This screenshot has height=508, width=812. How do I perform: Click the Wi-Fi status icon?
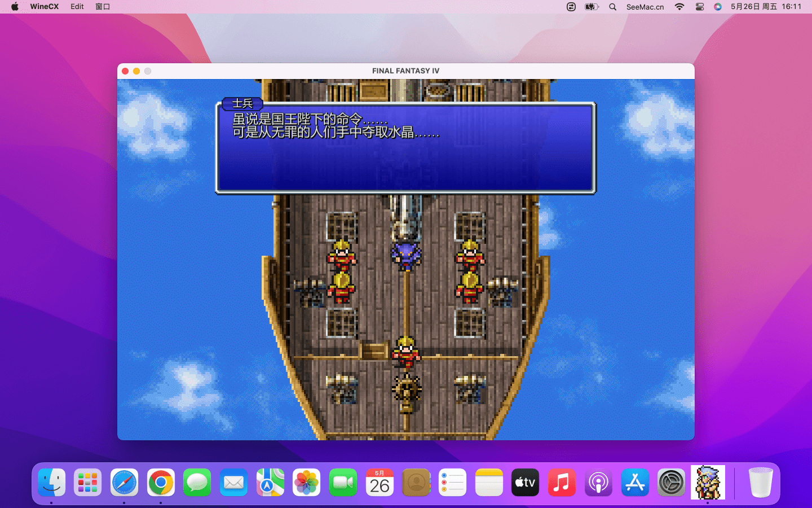(x=679, y=7)
